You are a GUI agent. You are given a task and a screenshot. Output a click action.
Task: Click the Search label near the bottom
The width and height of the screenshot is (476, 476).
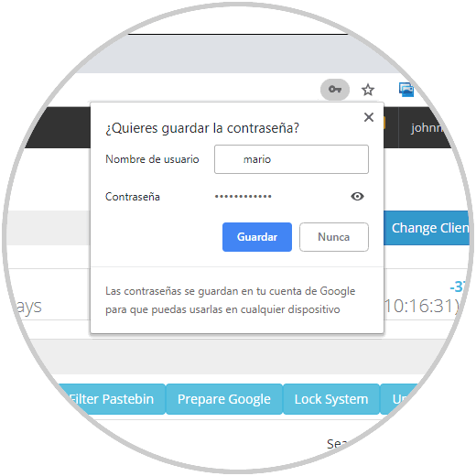click(x=337, y=444)
